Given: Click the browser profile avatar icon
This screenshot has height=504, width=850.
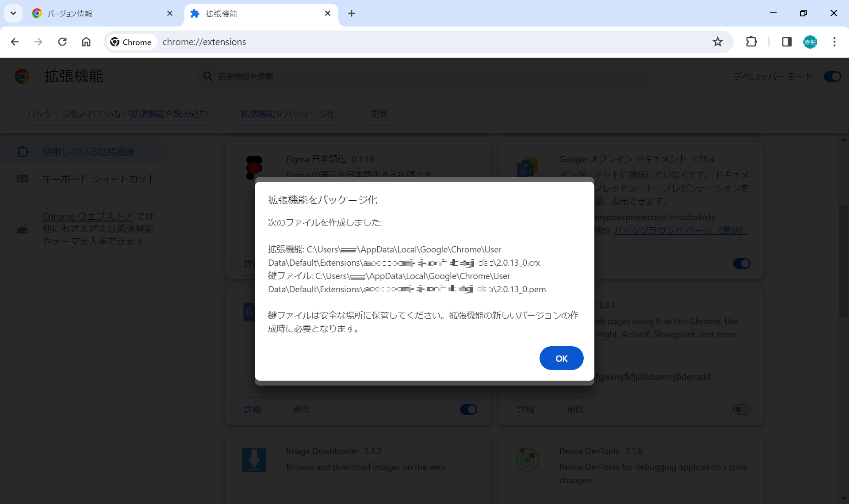Looking at the screenshot, I should (x=811, y=42).
